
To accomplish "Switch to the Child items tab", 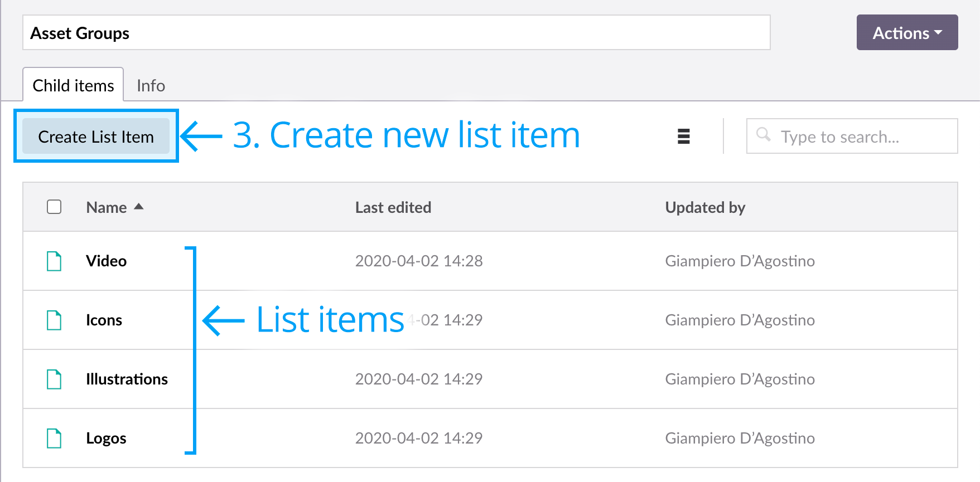I will [x=73, y=85].
